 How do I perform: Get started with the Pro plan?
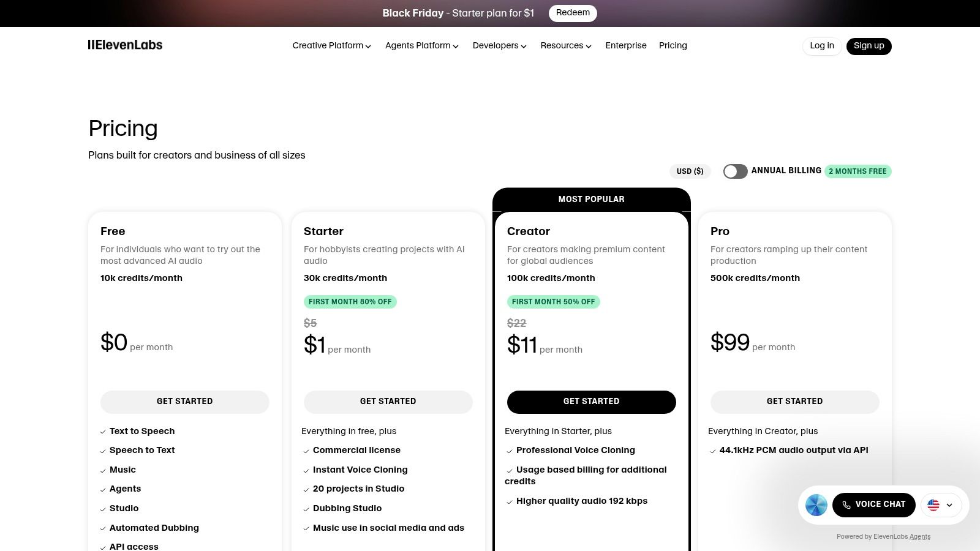coord(794,402)
